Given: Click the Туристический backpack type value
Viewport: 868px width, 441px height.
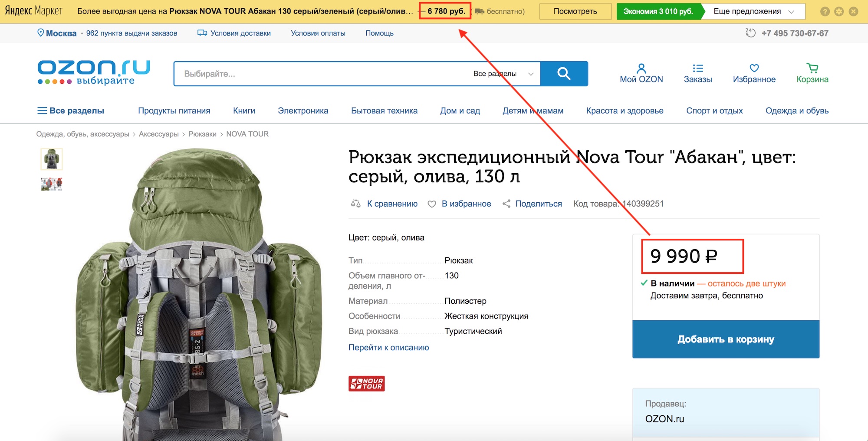Looking at the screenshot, I should [x=473, y=331].
